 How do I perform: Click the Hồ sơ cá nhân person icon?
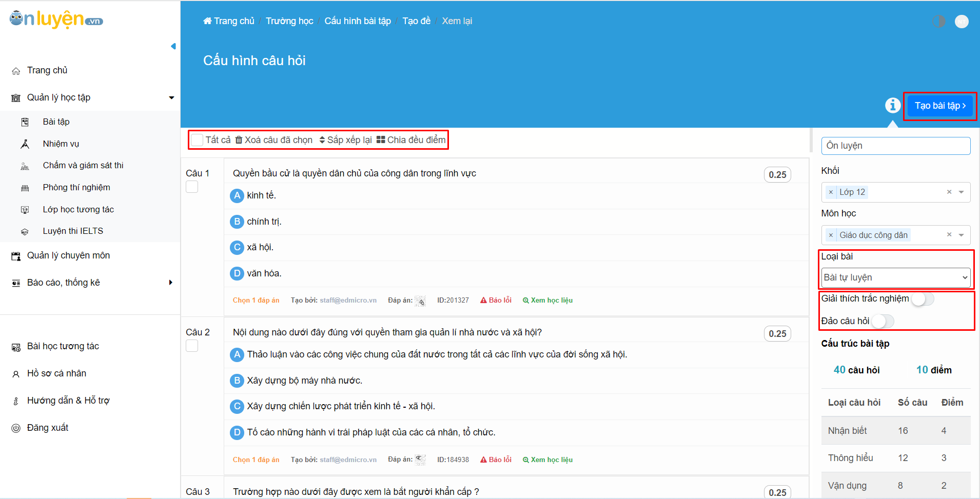(16, 374)
